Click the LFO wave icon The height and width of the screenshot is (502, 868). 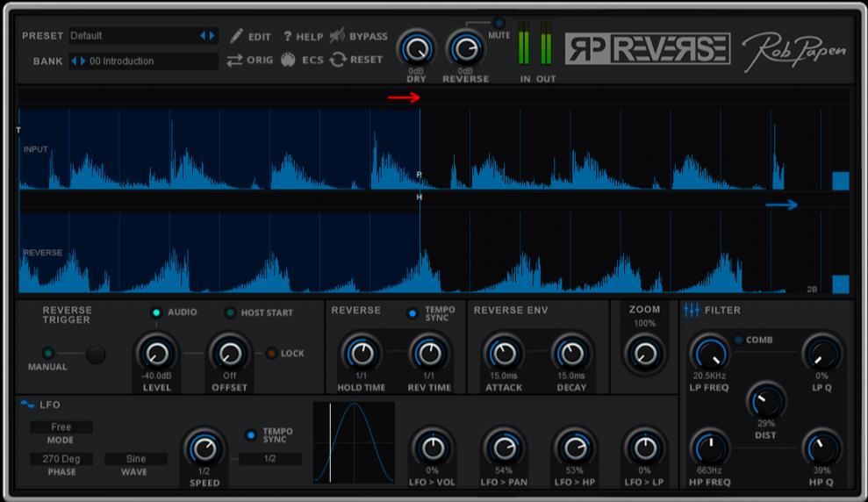(x=28, y=405)
